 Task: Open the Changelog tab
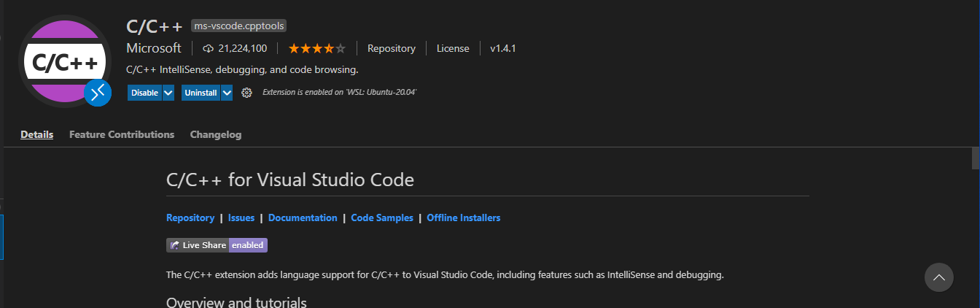click(216, 134)
